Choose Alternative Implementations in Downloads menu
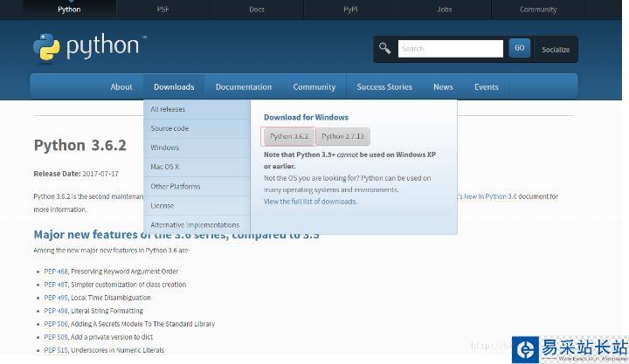629x364 pixels. tap(197, 225)
